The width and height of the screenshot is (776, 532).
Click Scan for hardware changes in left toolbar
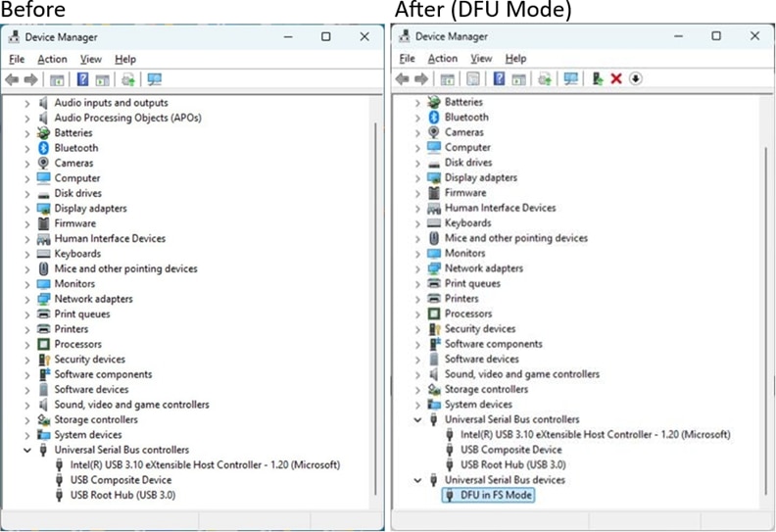coord(155,79)
